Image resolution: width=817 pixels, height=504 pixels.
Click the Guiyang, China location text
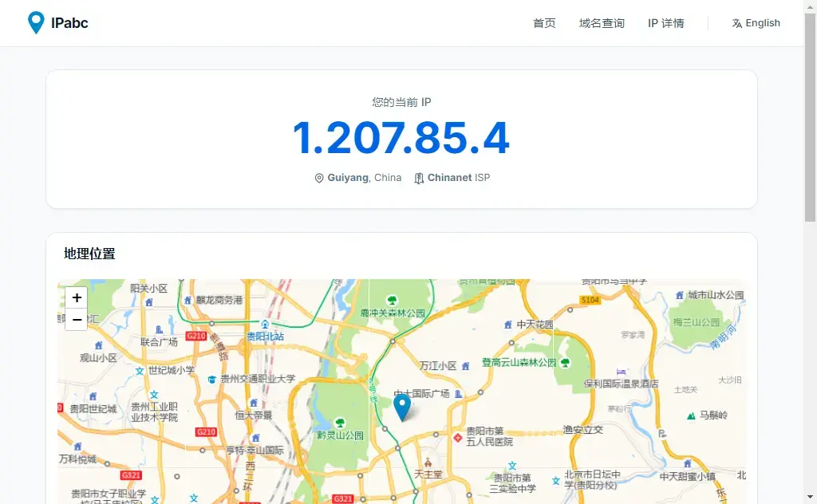coord(364,178)
